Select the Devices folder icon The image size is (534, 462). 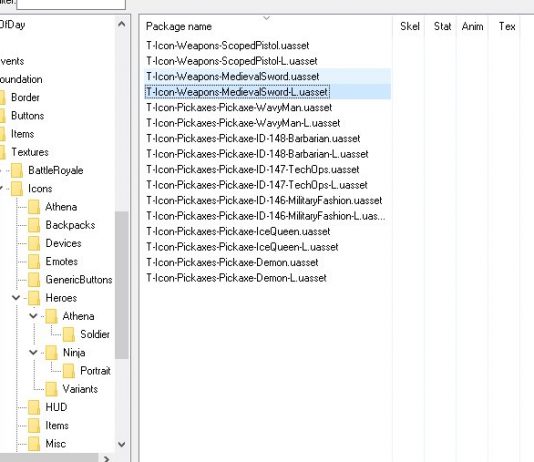tap(34, 243)
